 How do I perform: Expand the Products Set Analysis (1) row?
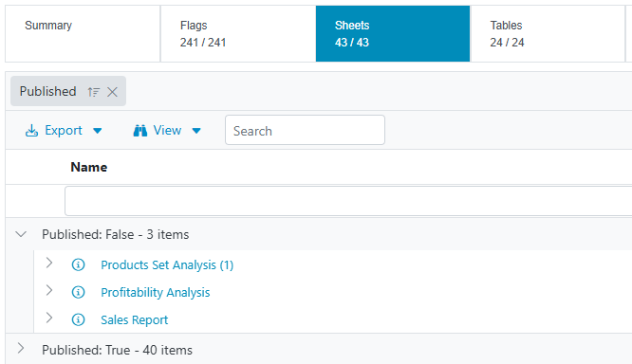49,263
